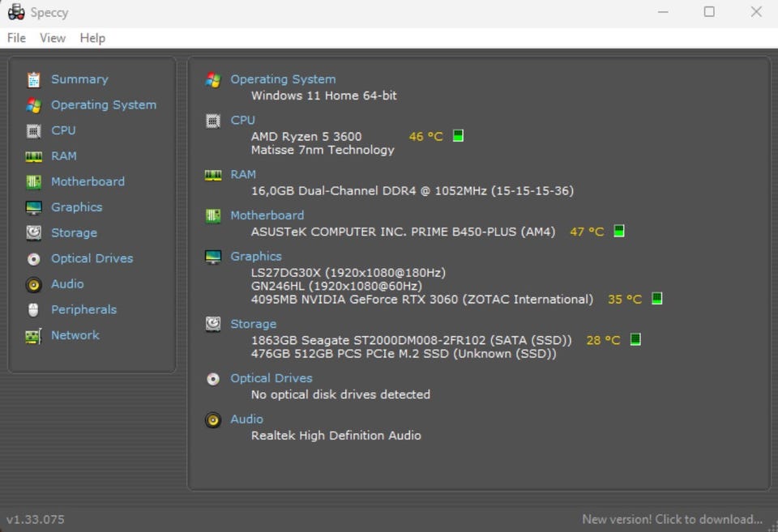Image resolution: width=778 pixels, height=532 pixels.
Task: Click the Summary clipboard icon in sidebar
Action: coord(34,79)
